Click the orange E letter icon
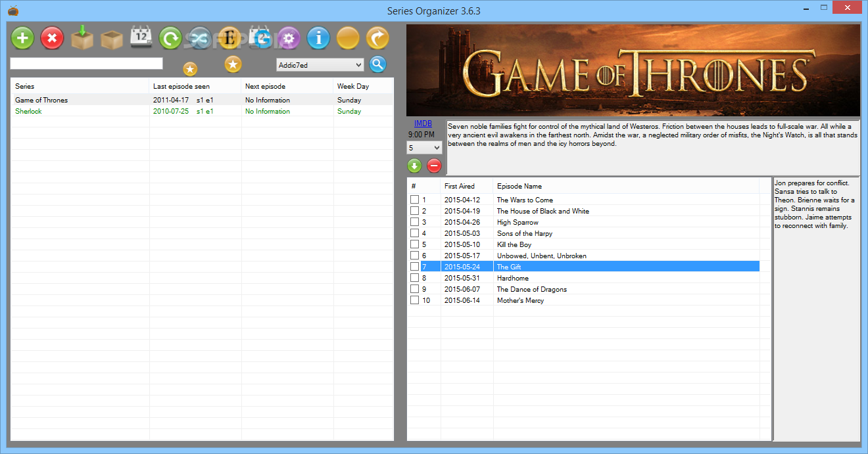 (229, 38)
